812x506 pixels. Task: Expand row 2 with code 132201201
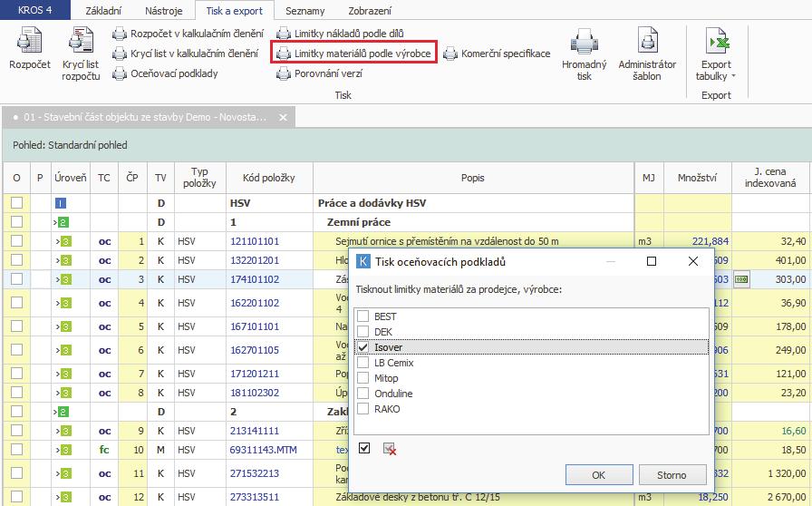[x=58, y=260]
